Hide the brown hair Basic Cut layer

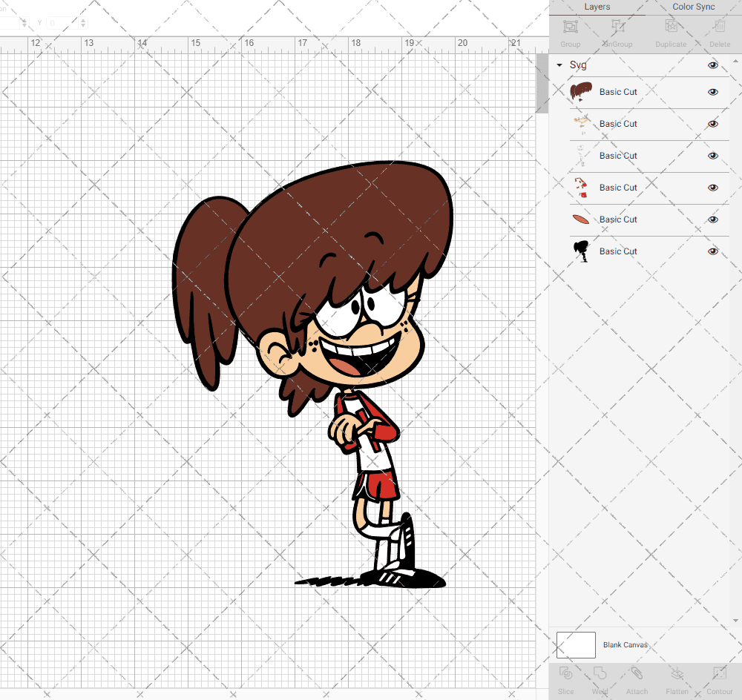(712, 92)
